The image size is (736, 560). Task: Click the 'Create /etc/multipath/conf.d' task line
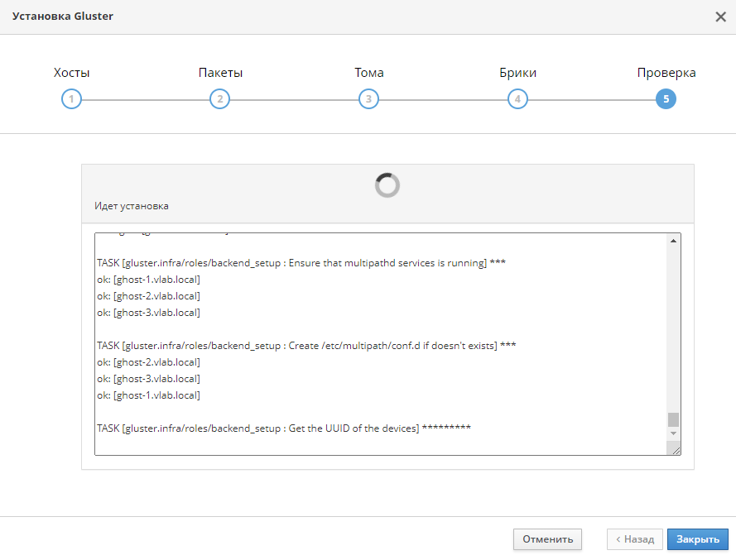pyautogui.click(x=306, y=346)
